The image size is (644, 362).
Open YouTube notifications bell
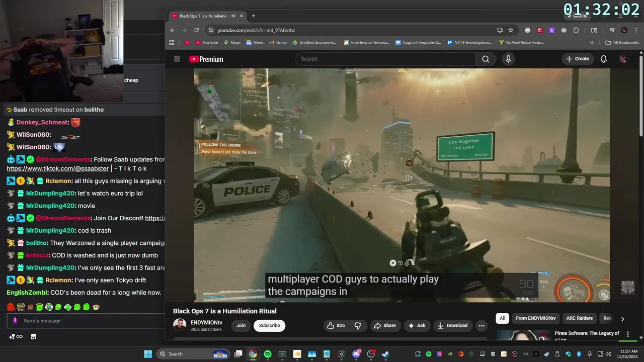pyautogui.click(x=604, y=59)
